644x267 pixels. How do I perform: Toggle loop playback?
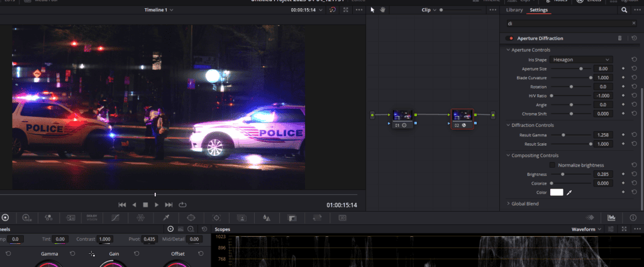tap(182, 205)
